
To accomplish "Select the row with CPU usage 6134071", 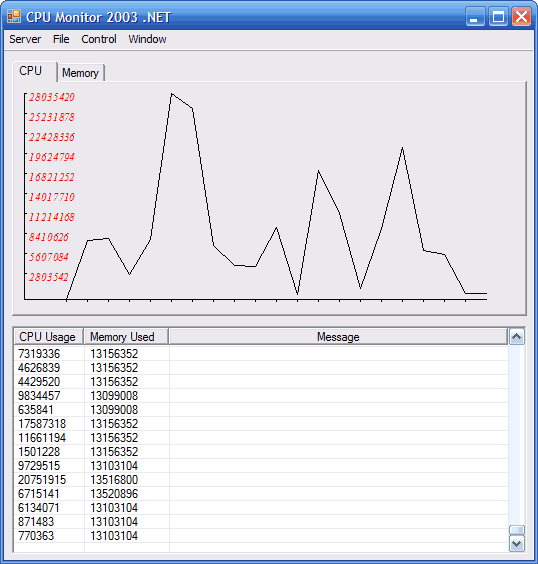I will coord(261,508).
